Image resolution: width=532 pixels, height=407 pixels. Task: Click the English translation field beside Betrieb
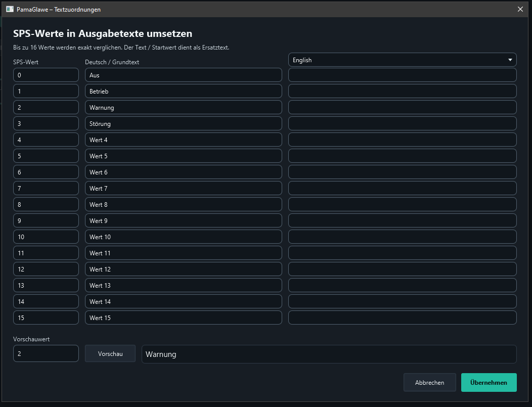pos(403,91)
